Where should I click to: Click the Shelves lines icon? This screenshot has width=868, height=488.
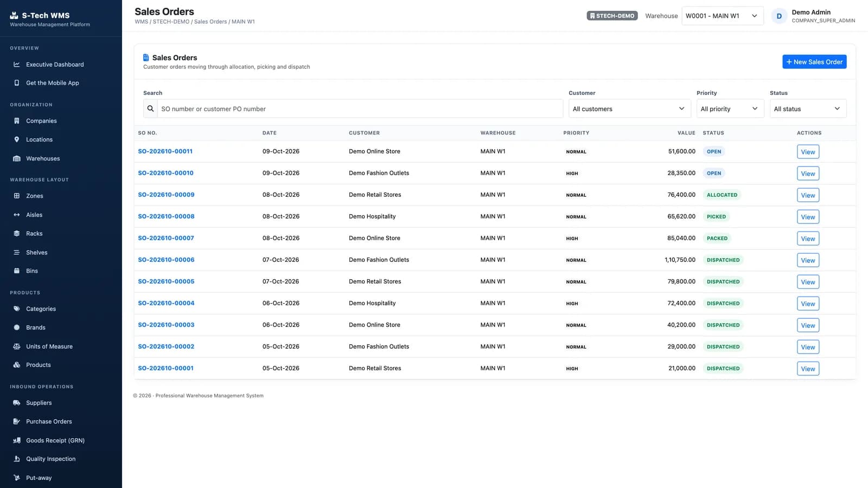point(17,253)
